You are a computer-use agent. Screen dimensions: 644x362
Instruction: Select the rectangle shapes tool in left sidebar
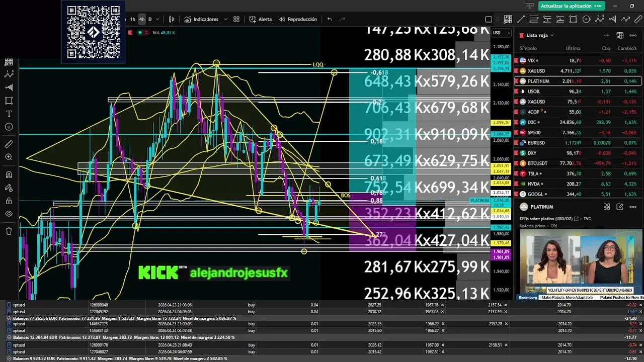pyautogui.click(x=9, y=101)
